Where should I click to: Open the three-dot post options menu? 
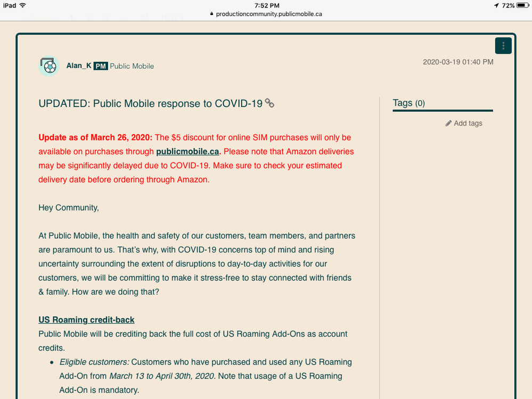click(503, 46)
